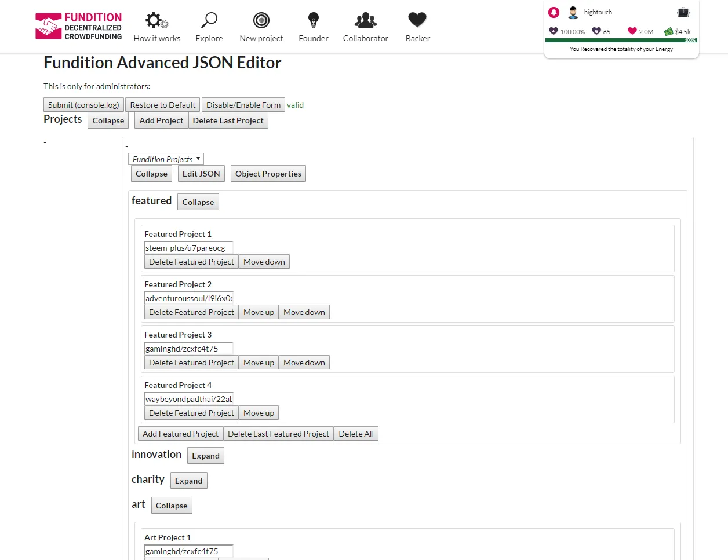Move Featured Project 4 up
This screenshot has width=728, height=560.
pyautogui.click(x=259, y=413)
